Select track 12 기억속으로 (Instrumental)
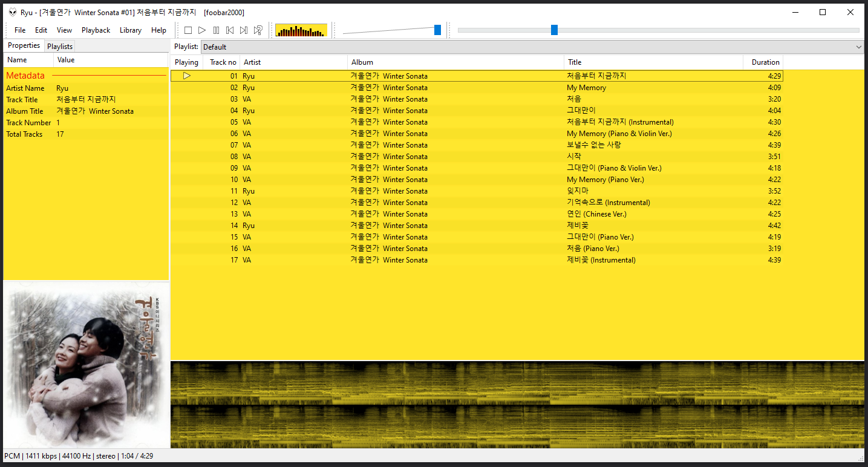868x467 pixels. pyautogui.click(x=477, y=203)
